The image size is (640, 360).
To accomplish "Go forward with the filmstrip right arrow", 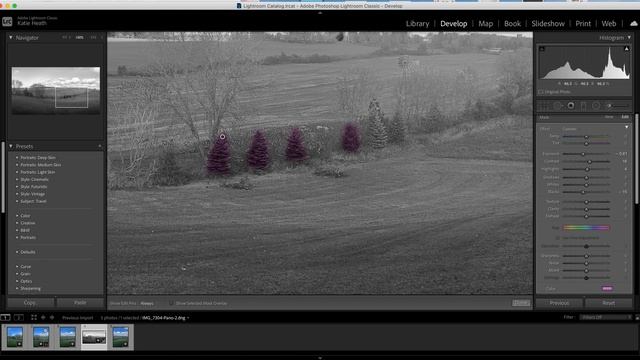I will [x=52, y=317].
